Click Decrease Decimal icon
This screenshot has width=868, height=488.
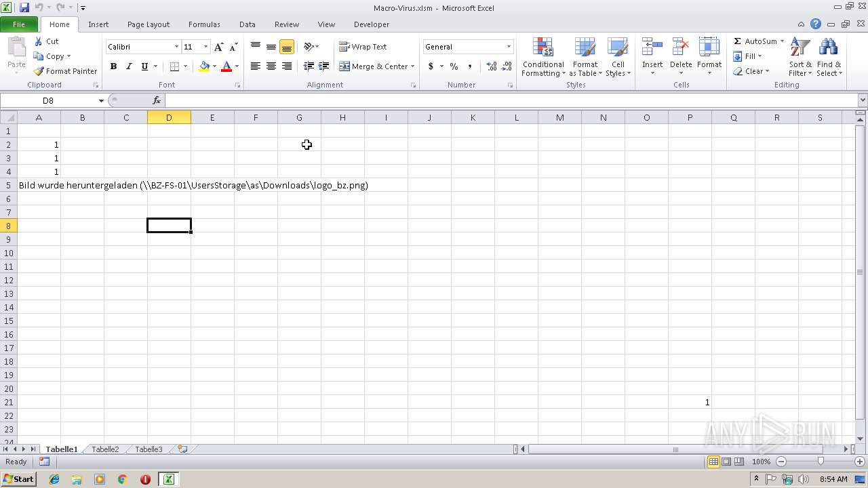coord(507,66)
